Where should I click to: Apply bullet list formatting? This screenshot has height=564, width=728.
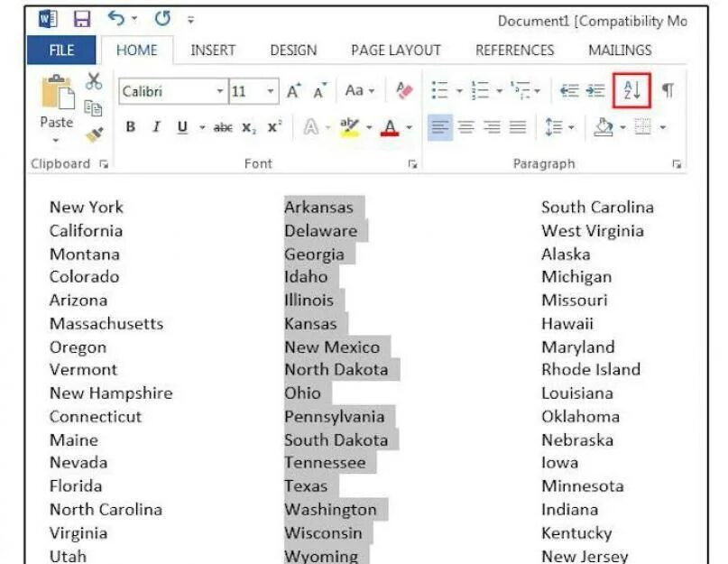click(439, 90)
